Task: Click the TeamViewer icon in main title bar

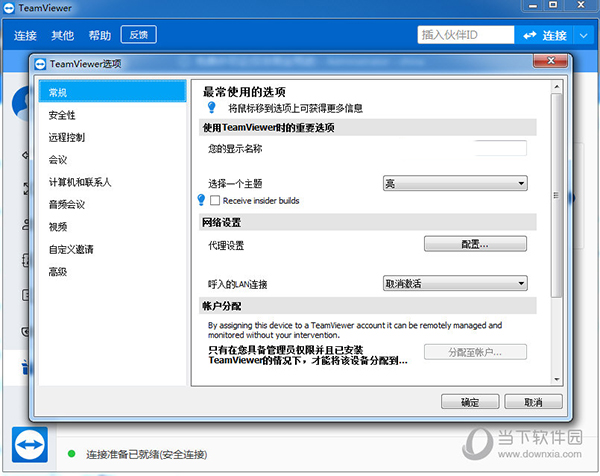Action: click(8, 8)
